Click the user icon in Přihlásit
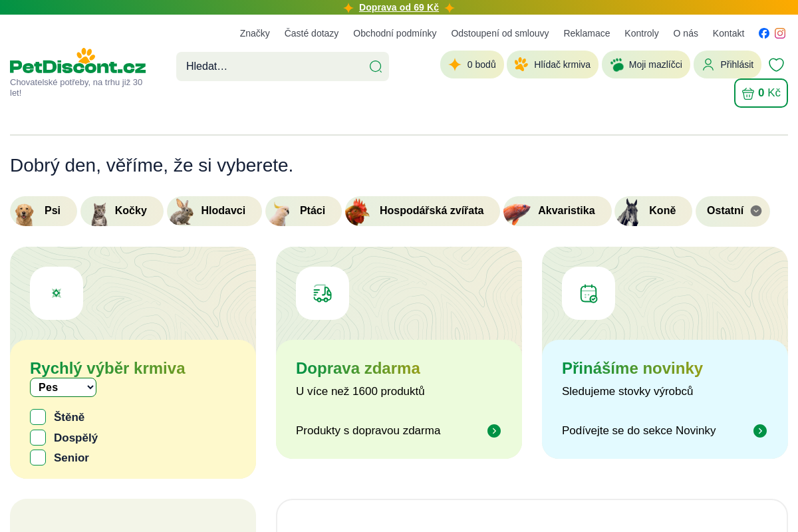The width and height of the screenshot is (798, 532). pyautogui.click(x=708, y=65)
